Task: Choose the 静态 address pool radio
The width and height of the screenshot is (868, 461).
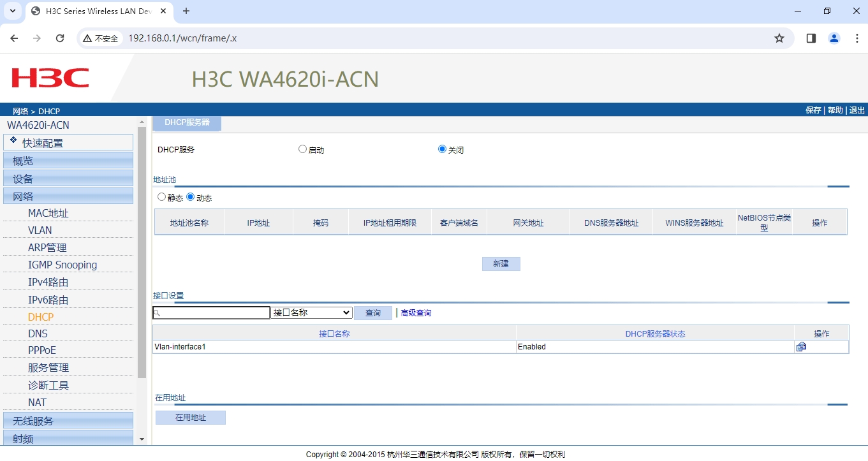Action: tap(161, 197)
